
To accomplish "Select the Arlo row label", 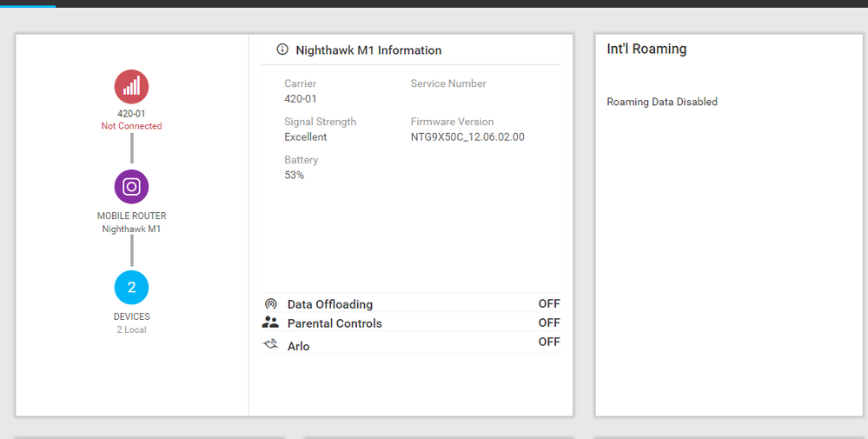I will pos(298,346).
